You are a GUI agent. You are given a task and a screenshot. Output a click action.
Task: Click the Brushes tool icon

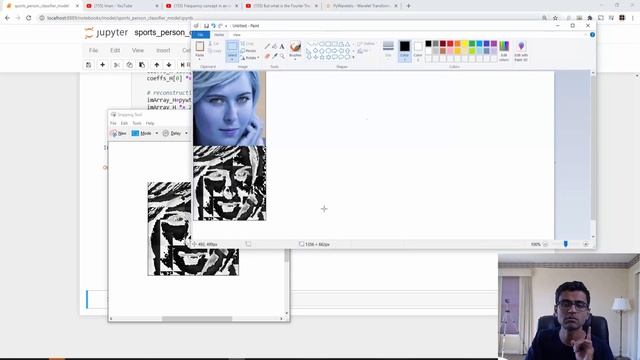(x=295, y=47)
